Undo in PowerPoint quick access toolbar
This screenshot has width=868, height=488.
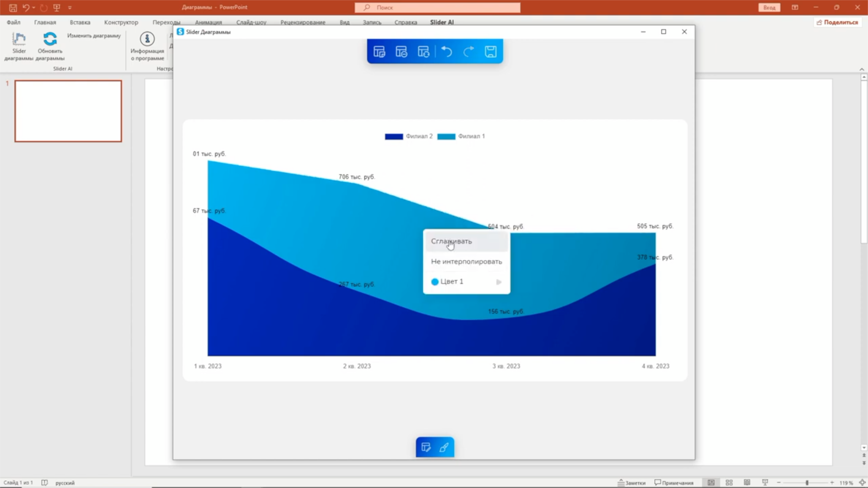[26, 7]
